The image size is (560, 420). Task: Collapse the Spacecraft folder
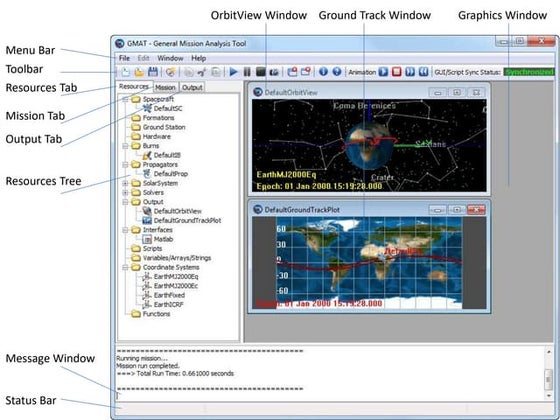point(125,99)
